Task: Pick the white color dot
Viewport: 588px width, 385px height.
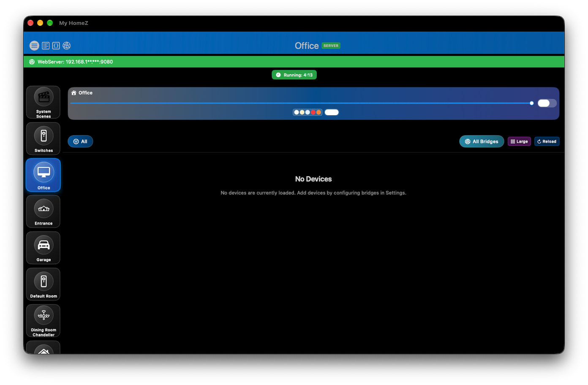Action: (297, 112)
